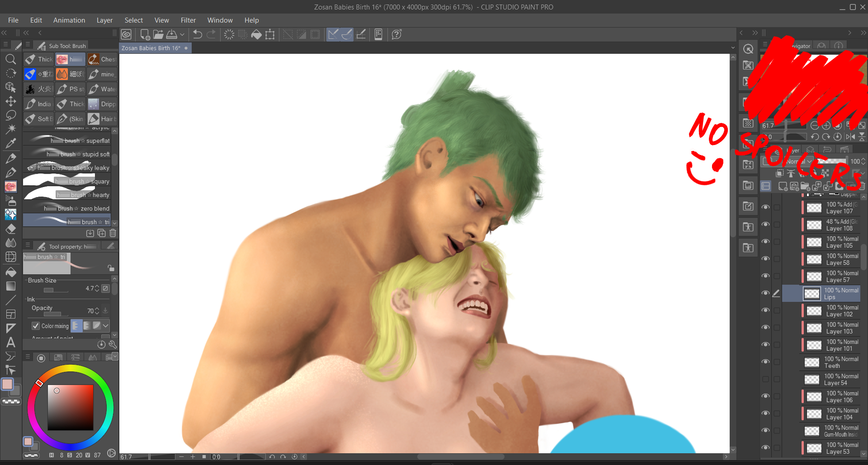Image resolution: width=868 pixels, height=465 pixels.
Task: Open the Animation menu
Action: 69,20
